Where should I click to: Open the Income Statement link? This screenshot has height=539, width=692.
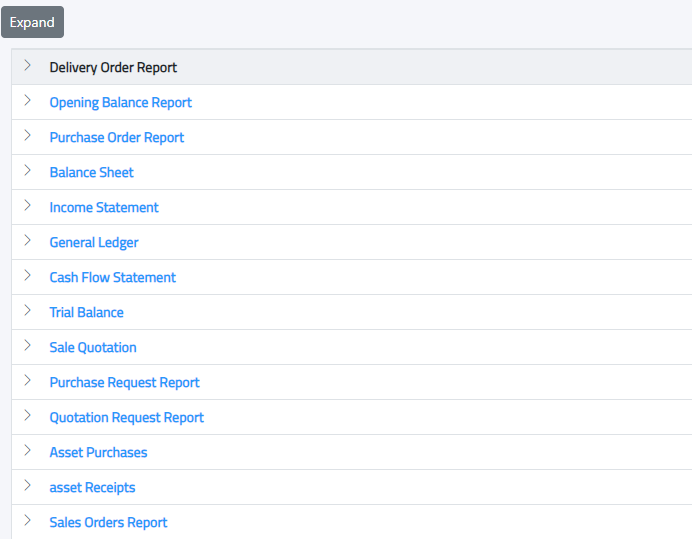[104, 208]
